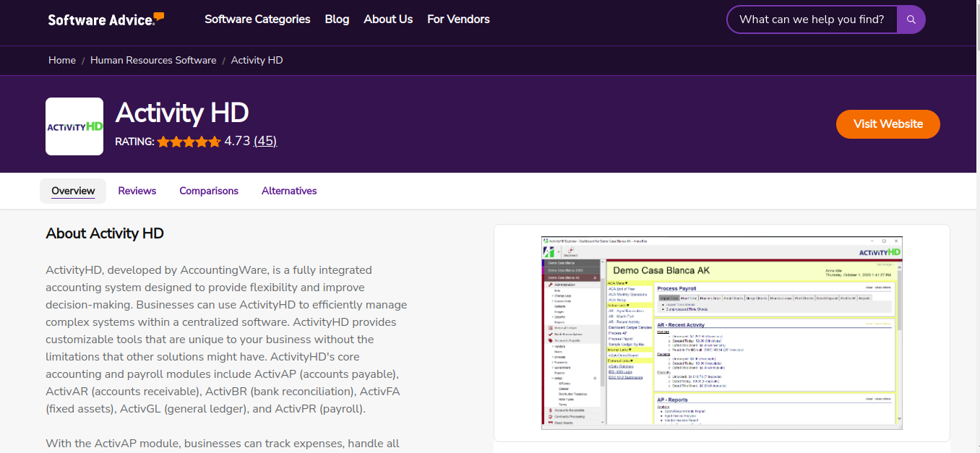Screen dimensions: 980x453
Task: Click the Activity HD product logo
Action: tap(74, 126)
